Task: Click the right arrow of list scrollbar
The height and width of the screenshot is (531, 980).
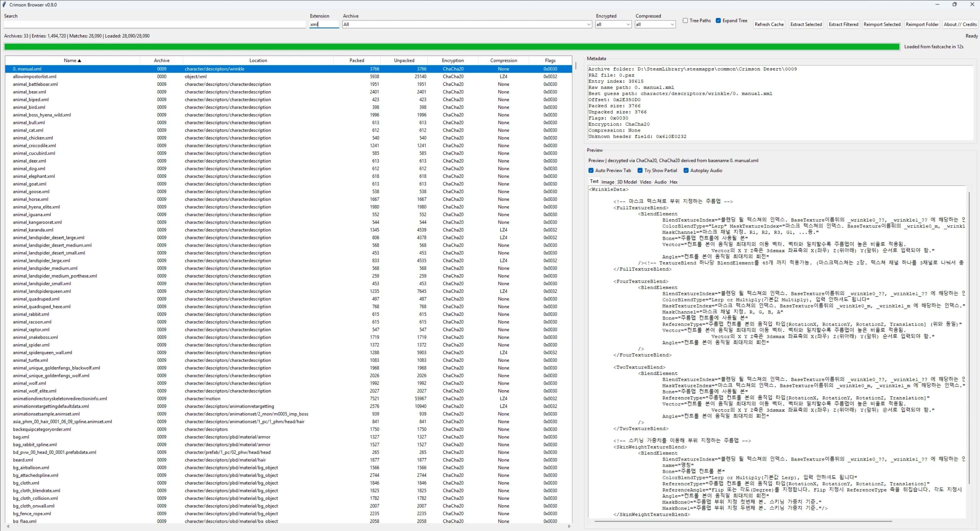Action: coord(569,526)
